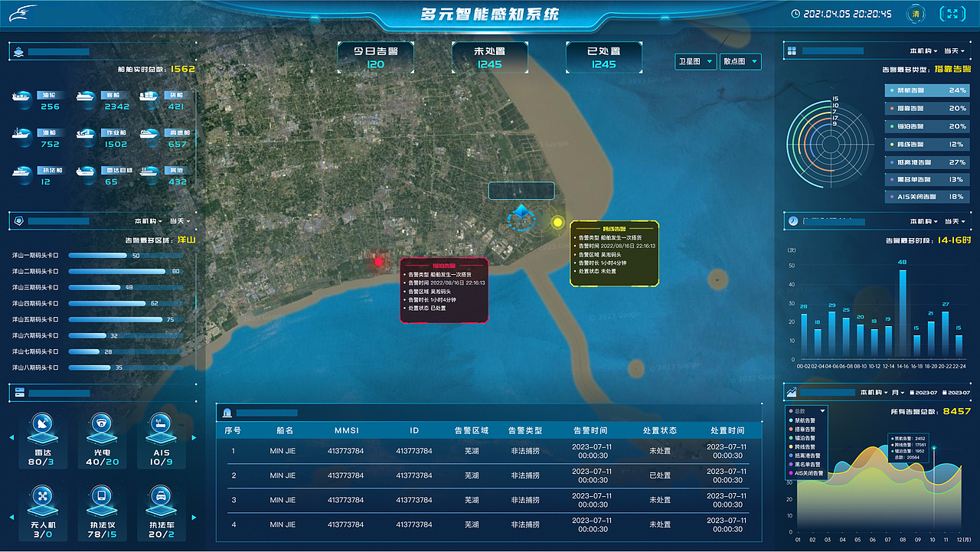This screenshot has height=552, width=980.
Task: Click the eagle logo in the header
Action: 22,14
